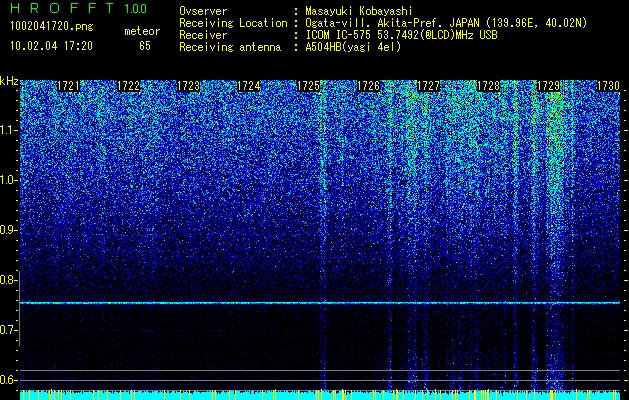Click the 0.6 kHz axis label

click(x=8, y=380)
